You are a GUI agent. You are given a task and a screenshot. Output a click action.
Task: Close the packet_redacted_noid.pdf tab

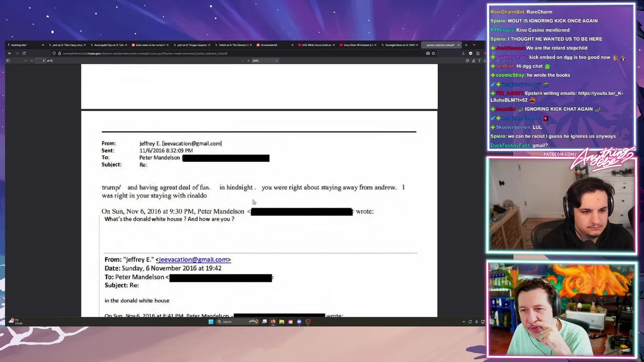point(458,45)
